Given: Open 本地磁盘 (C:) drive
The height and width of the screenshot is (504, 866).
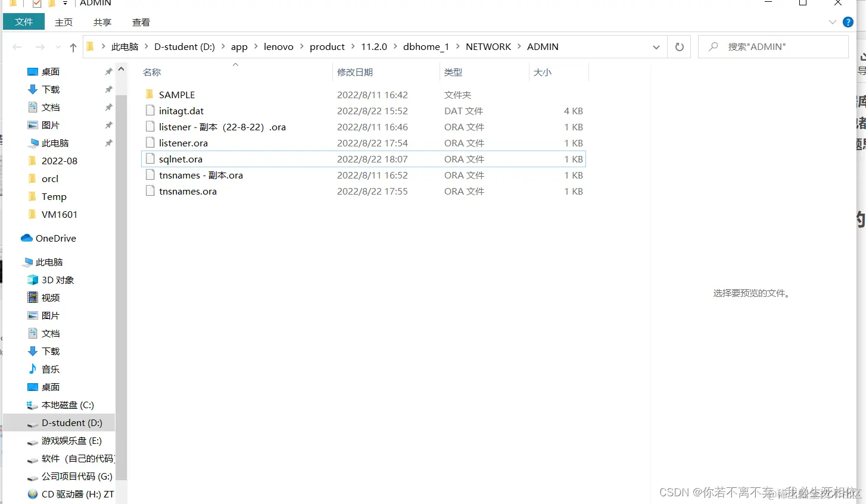Looking at the screenshot, I should [x=67, y=405].
